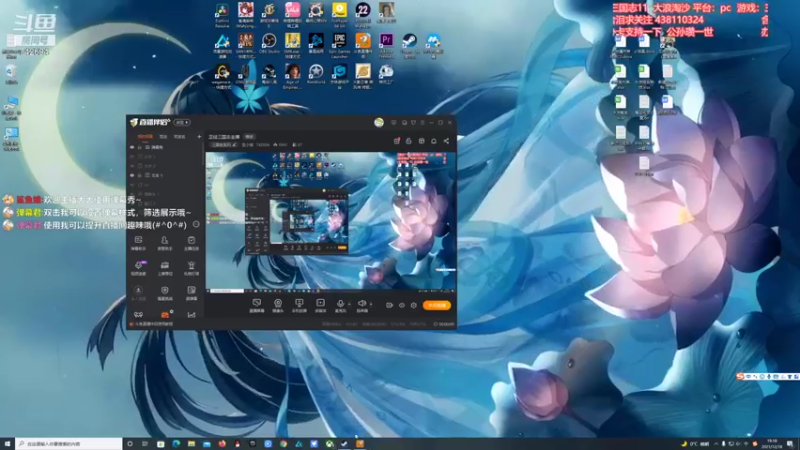Click the user avatar in streaming app
800x450 pixels.
pos(379,122)
